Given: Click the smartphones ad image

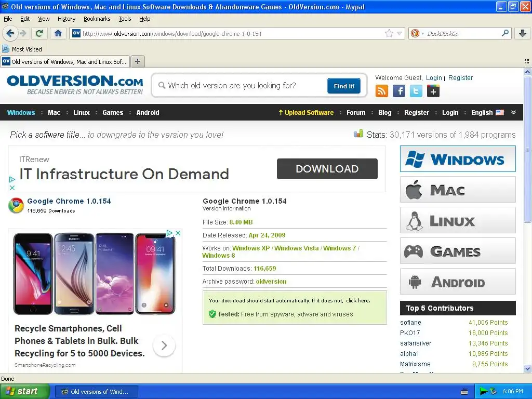Looking at the screenshot, I should 95,273.
